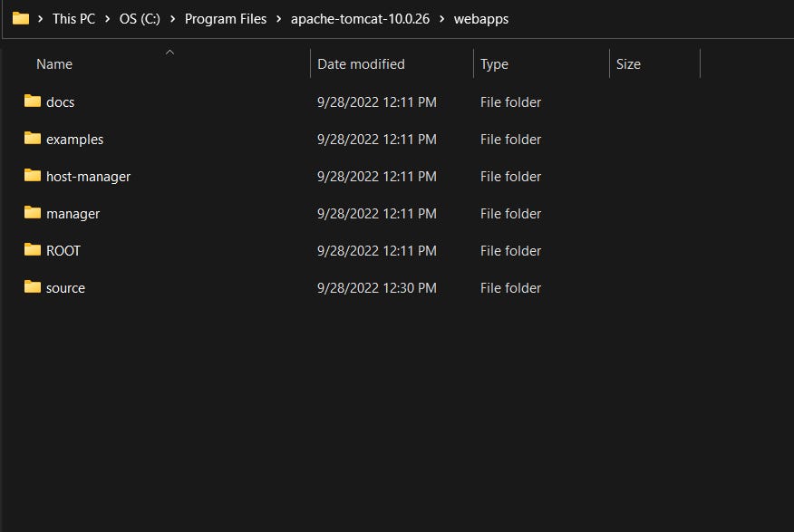Expand the chevron after apache-tomcat-10.0.26
Image resolution: width=794 pixels, height=532 pixels.
tap(441, 19)
